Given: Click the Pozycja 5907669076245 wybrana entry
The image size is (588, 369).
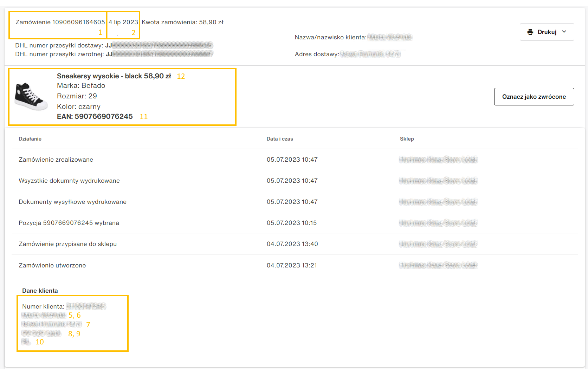Looking at the screenshot, I should (x=69, y=223).
